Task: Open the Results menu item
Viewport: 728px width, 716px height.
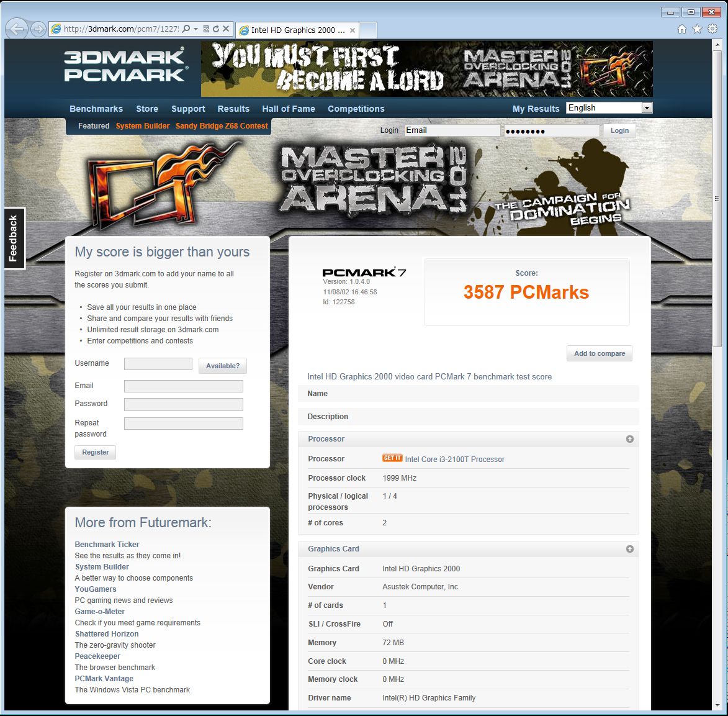Action: click(233, 109)
